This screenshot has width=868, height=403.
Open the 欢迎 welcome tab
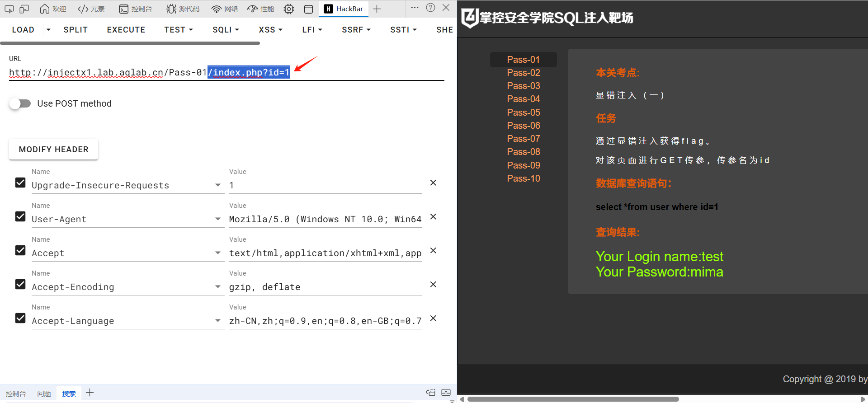(x=53, y=9)
